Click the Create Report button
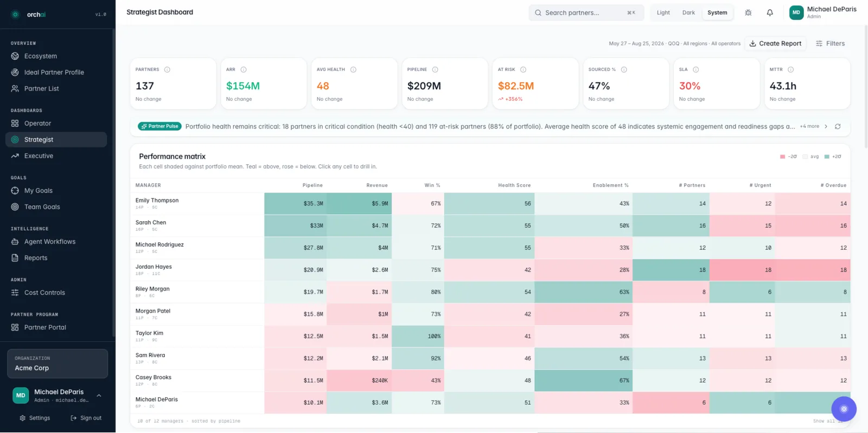868x433 pixels. tap(775, 43)
